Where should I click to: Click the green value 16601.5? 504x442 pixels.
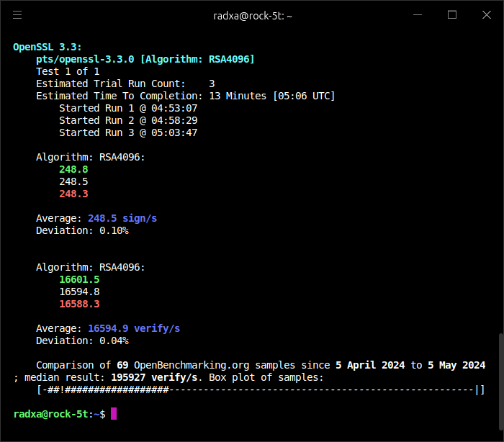click(x=79, y=279)
